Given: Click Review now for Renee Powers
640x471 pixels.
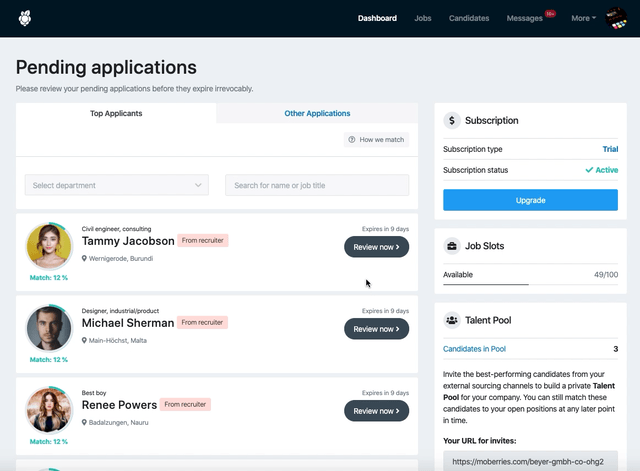Looking at the screenshot, I should tap(376, 411).
